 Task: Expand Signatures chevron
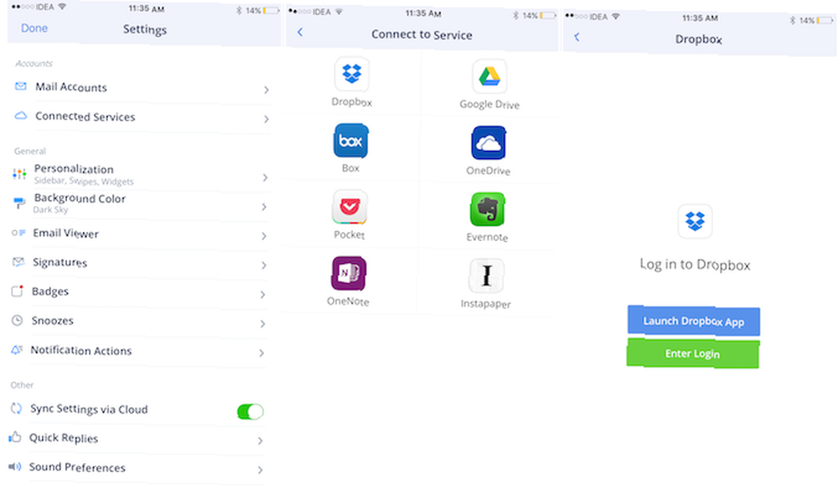pyautogui.click(x=263, y=265)
